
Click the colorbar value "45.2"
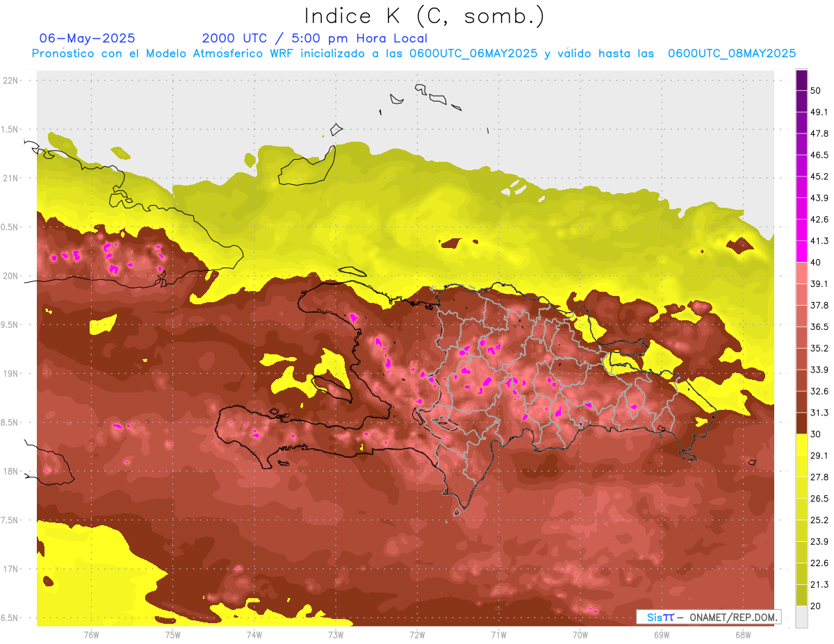[x=819, y=176]
